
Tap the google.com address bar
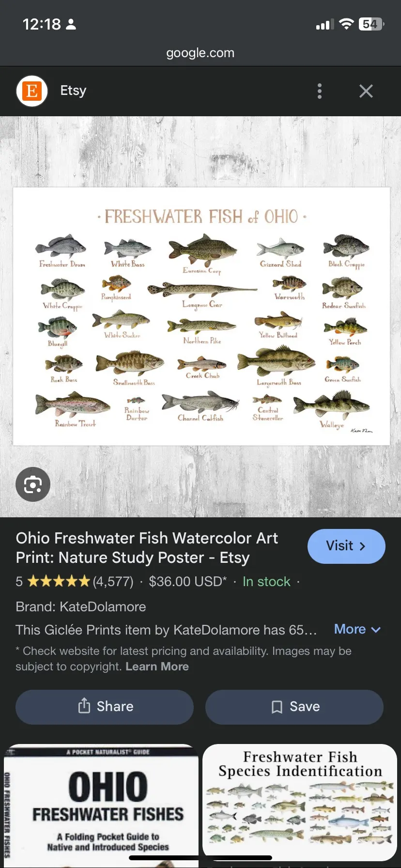(x=200, y=53)
